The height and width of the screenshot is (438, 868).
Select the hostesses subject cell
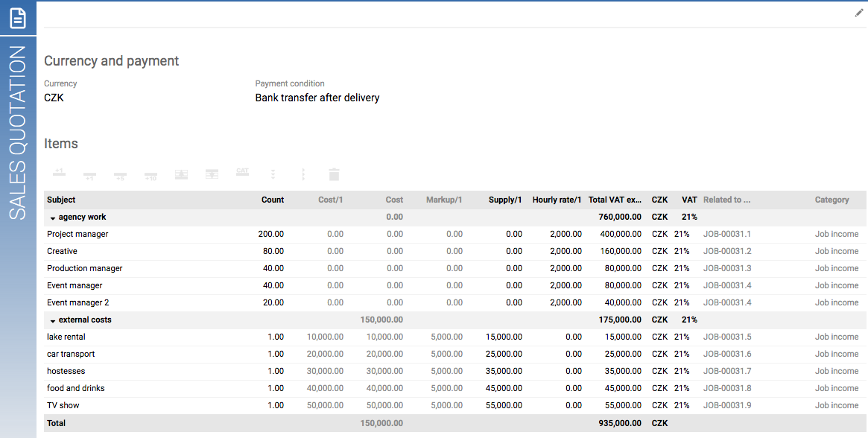pos(66,372)
